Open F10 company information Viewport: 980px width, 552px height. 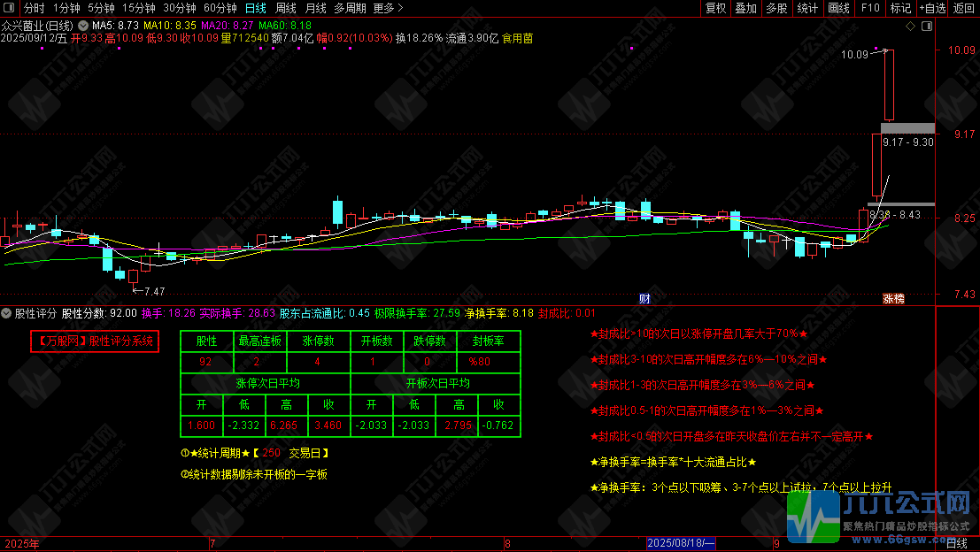[870, 8]
